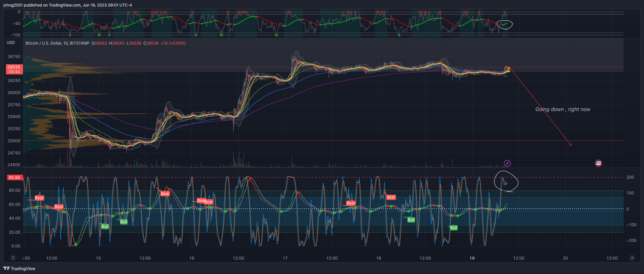Click the change value +13 (+0.05%)
This screenshot has height=274, width=644.
[x=173, y=43]
